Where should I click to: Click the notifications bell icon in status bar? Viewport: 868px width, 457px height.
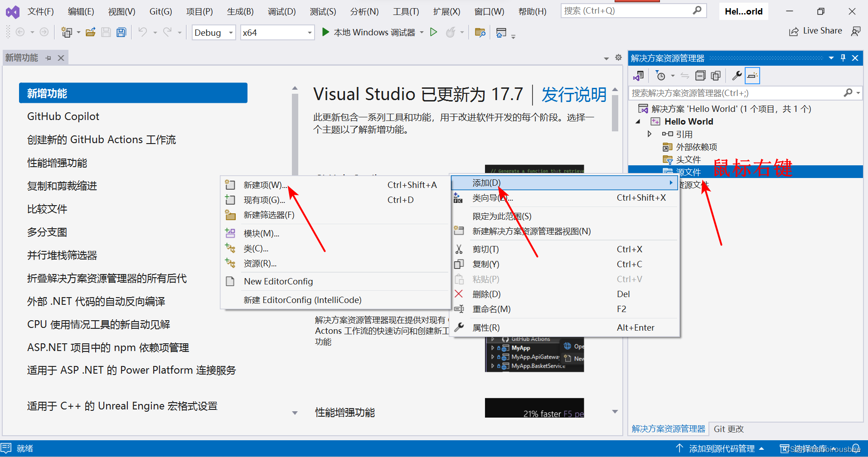pos(856,448)
